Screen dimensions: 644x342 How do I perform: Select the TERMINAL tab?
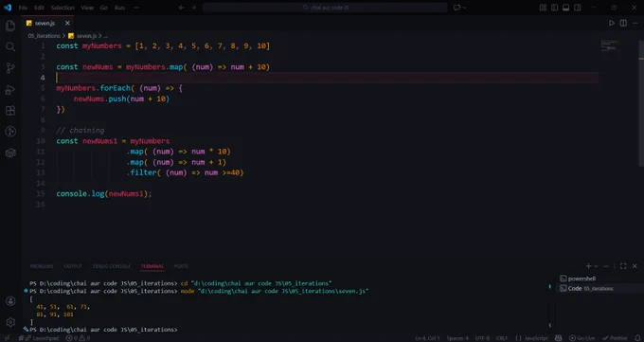(x=152, y=266)
